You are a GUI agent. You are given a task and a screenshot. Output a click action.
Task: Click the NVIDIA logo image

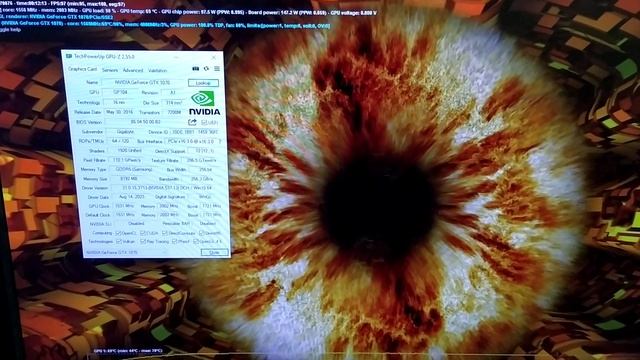click(204, 103)
